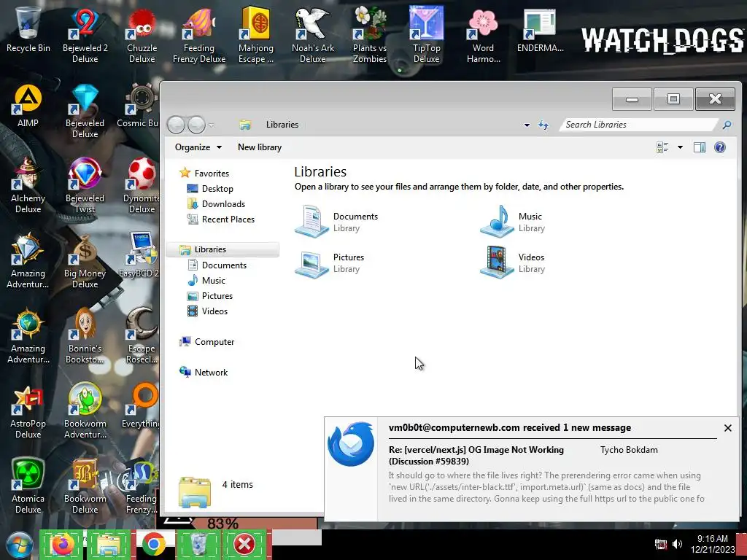Screen dimensions: 747x560
Task: Launch Feeding Frenzy Deluxe from the desktop's top row
Action: pos(198,35)
